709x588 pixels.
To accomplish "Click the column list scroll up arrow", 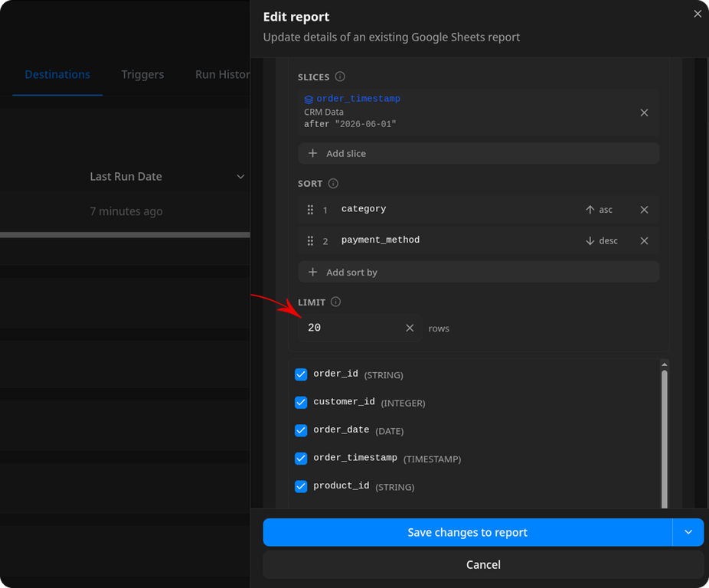I will [665, 364].
